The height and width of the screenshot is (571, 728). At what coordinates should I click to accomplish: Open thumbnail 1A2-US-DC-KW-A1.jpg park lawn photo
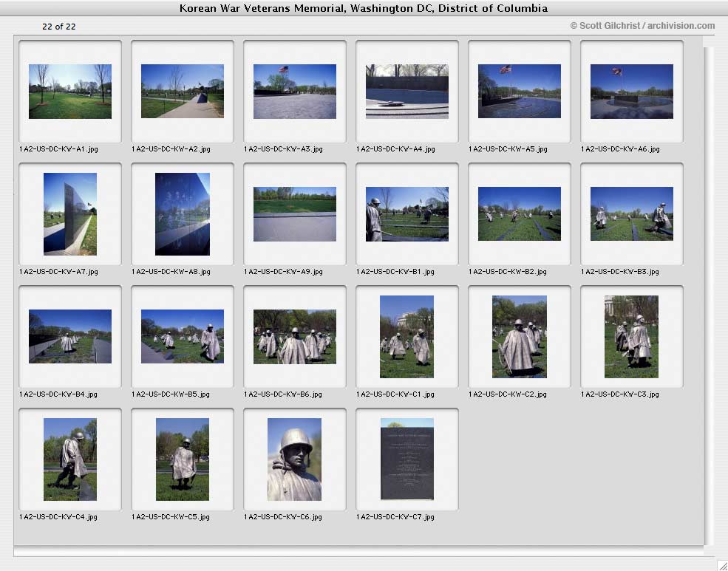tap(70, 92)
